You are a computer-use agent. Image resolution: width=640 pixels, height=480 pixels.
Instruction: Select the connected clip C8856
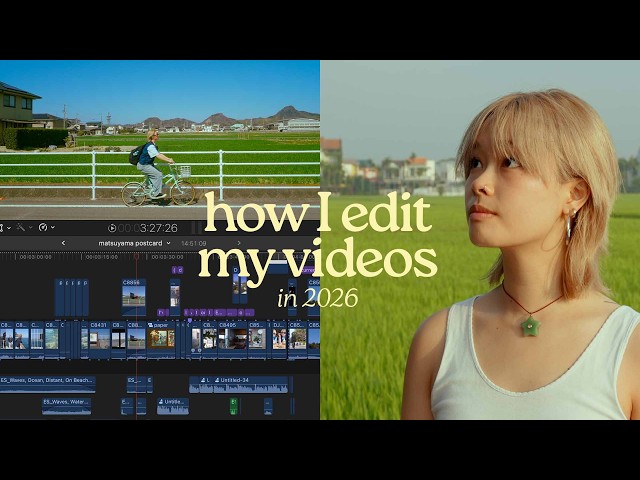[134, 297]
